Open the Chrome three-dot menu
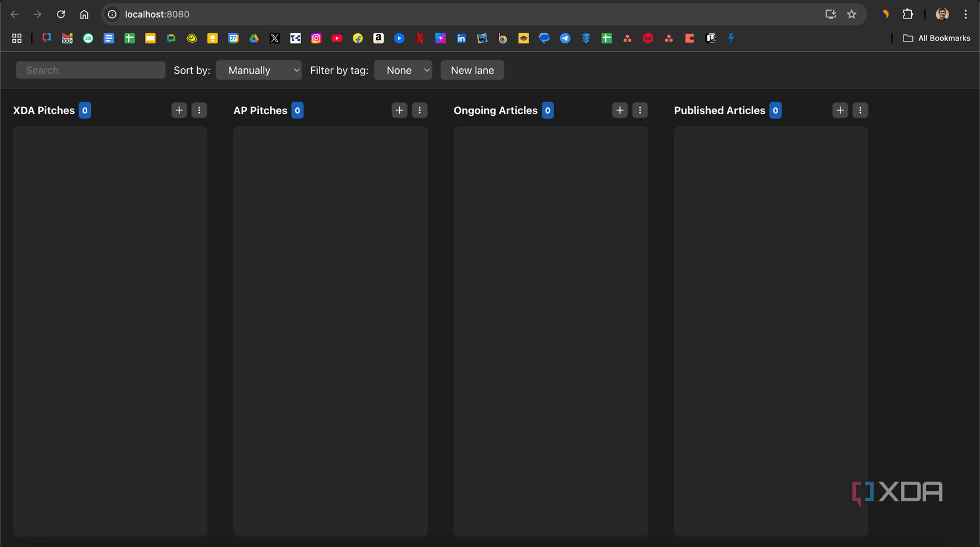 [966, 14]
